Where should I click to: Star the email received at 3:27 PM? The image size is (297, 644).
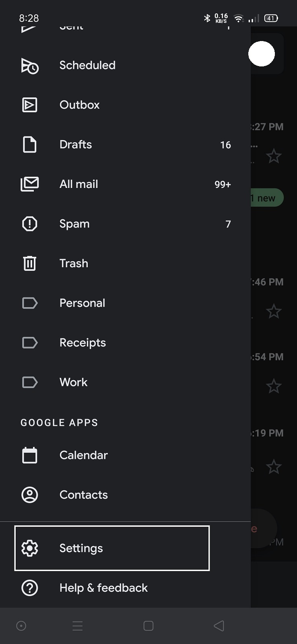(x=274, y=156)
